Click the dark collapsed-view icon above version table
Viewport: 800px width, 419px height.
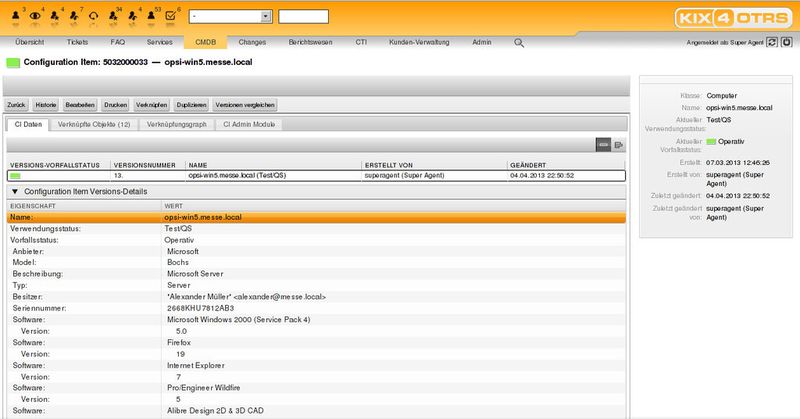[603, 145]
